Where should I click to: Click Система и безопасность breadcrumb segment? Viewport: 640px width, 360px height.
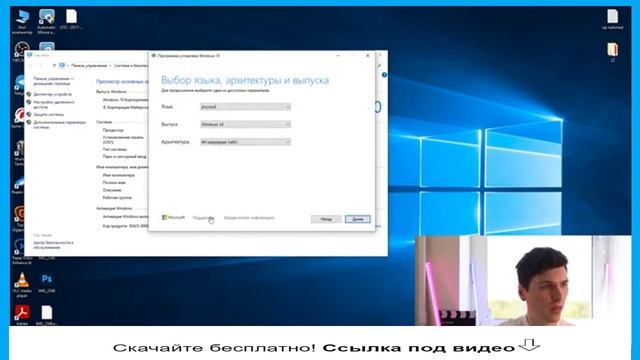point(131,65)
